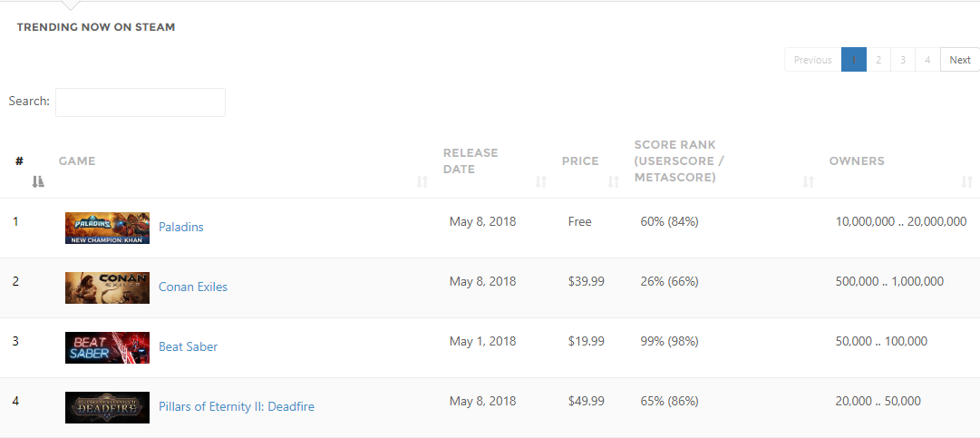980x438 pixels.
Task: Open the Conan Exiles link
Action: 193,287
